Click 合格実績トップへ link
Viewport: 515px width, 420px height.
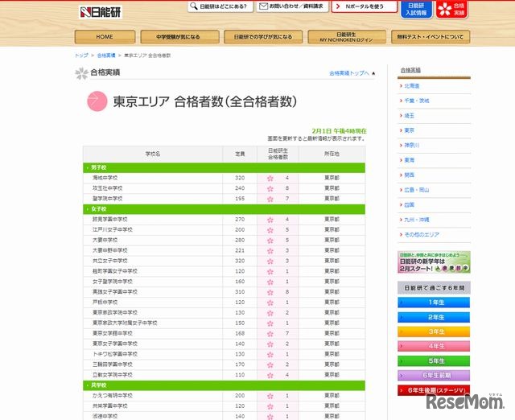point(352,73)
